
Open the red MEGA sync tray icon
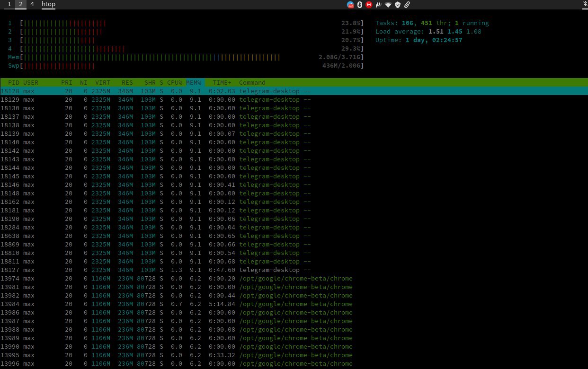click(x=369, y=5)
